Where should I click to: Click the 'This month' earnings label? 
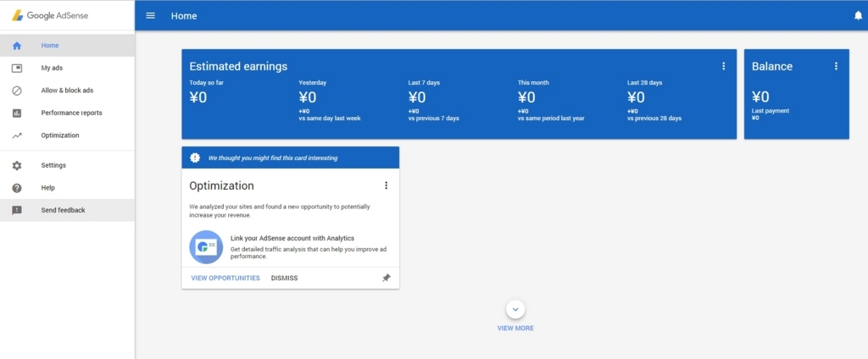click(534, 83)
